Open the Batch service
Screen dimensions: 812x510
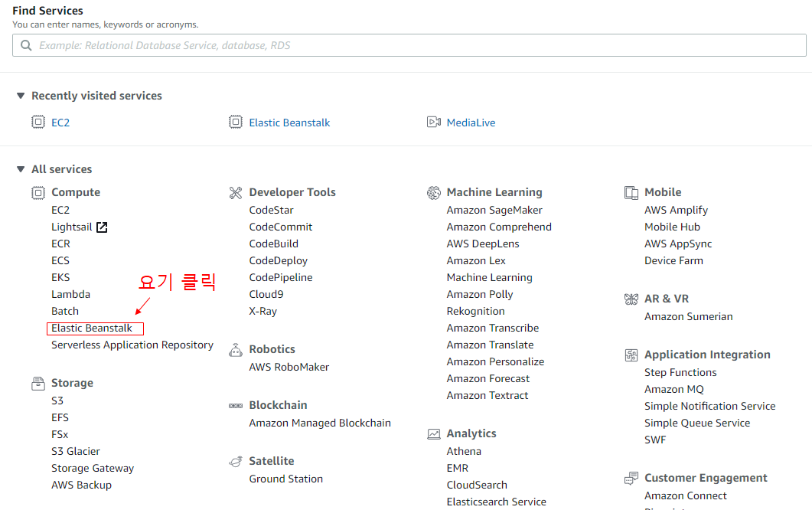click(65, 311)
